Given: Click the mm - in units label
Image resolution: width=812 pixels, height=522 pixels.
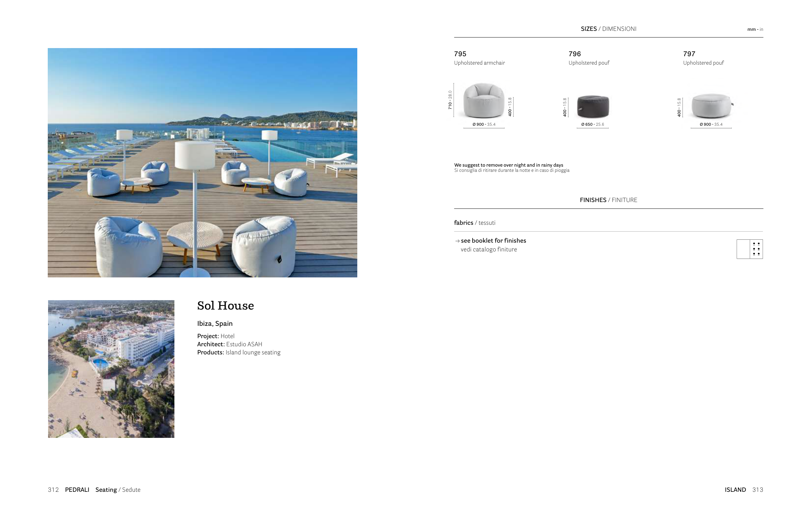Looking at the screenshot, I should [755, 30].
